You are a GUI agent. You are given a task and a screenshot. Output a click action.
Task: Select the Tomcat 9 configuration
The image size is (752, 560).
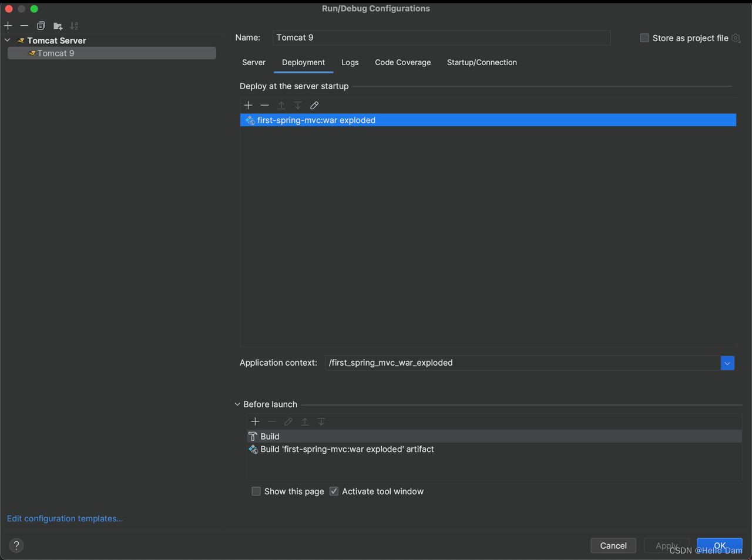coord(112,53)
